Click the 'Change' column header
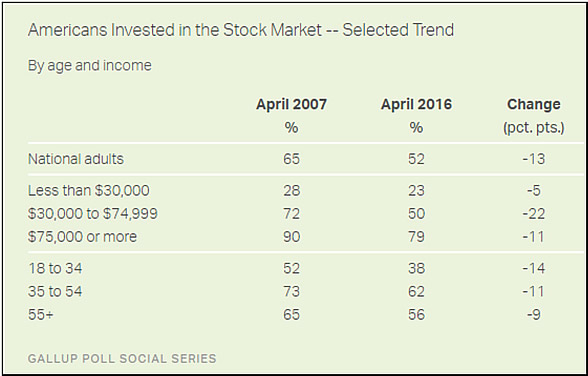The height and width of the screenshot is (376, 588). [x=534, y=104]
